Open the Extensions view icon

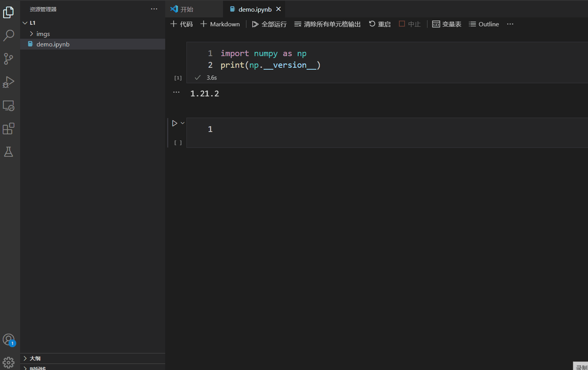point(9,128)
